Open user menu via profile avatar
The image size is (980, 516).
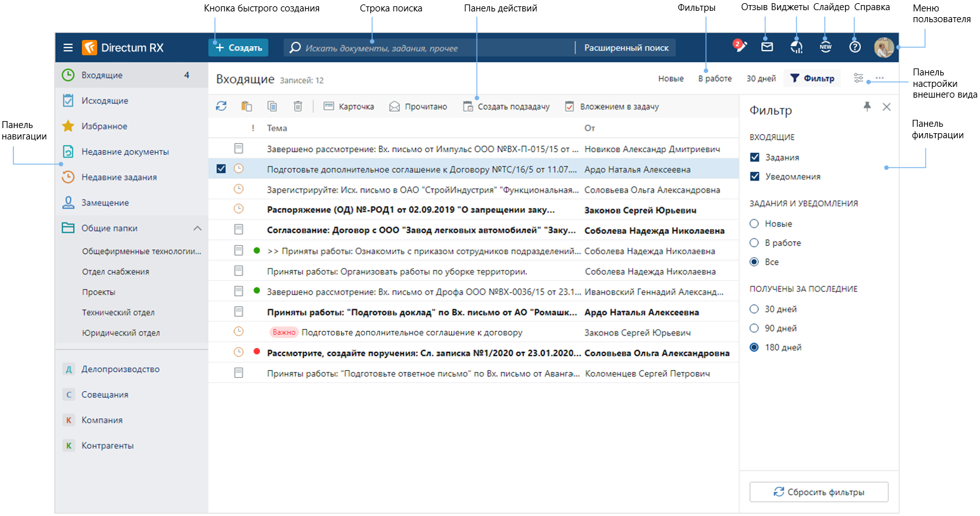point(884,47)
